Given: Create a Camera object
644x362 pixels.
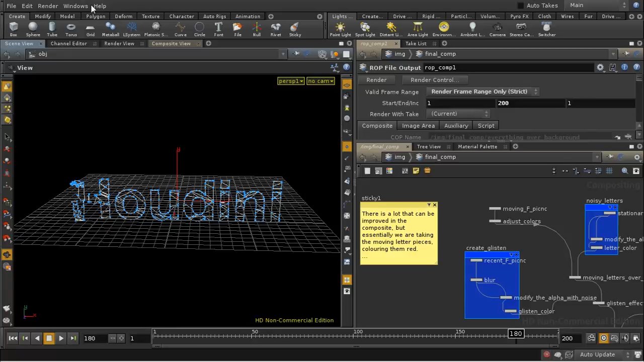Looking at the screenshot, I should [497, 29].
